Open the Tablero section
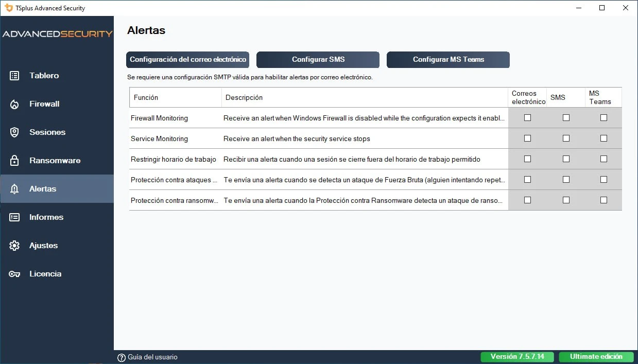The image size is (638, 364). [57, 76]
